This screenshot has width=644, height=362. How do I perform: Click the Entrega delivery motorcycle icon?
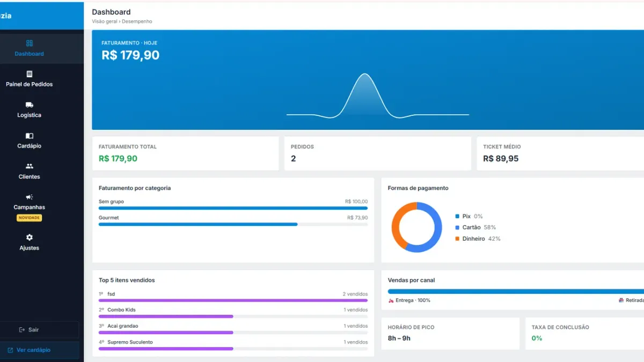[391, 300]
